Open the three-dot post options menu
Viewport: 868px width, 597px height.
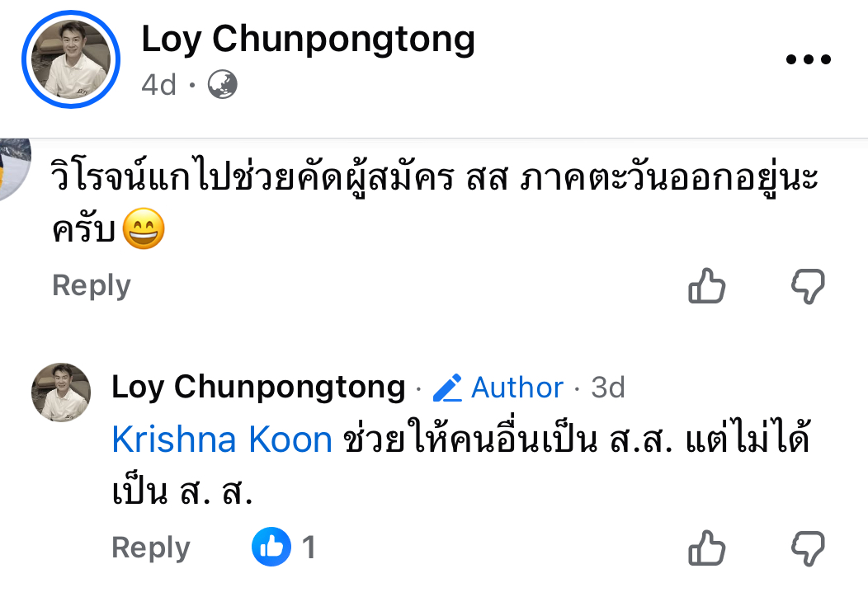(808, 60)
